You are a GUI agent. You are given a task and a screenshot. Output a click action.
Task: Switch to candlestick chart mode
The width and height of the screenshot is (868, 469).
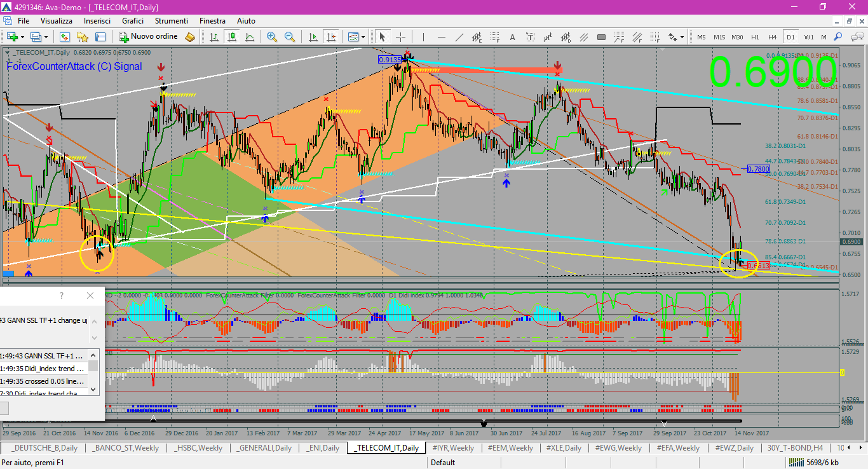232,37
